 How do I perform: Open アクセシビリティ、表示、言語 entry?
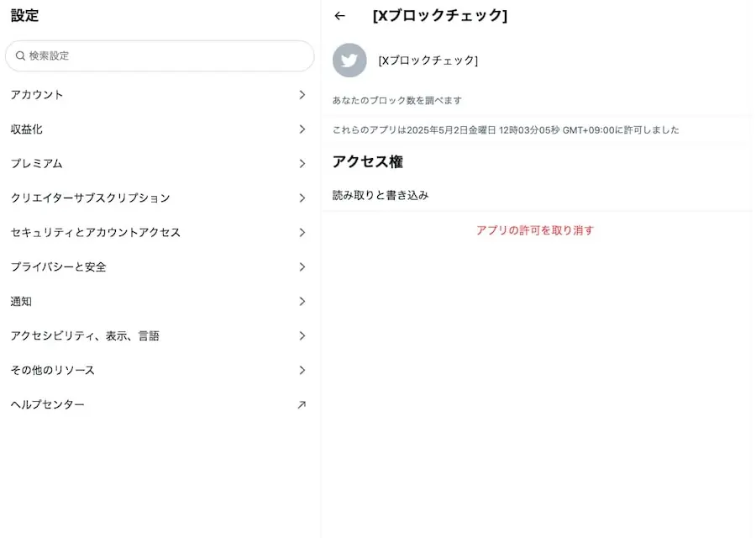click(x=160, y=335)
